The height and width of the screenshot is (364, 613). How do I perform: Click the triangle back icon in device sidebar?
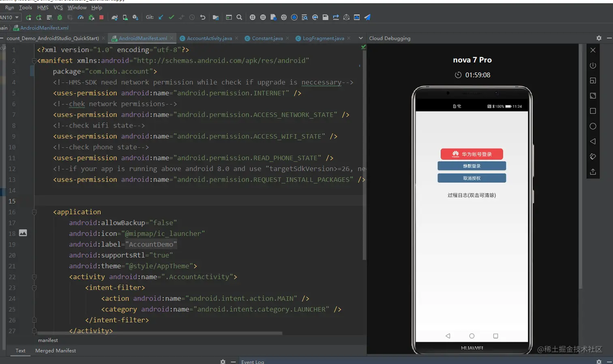[593, 141]
